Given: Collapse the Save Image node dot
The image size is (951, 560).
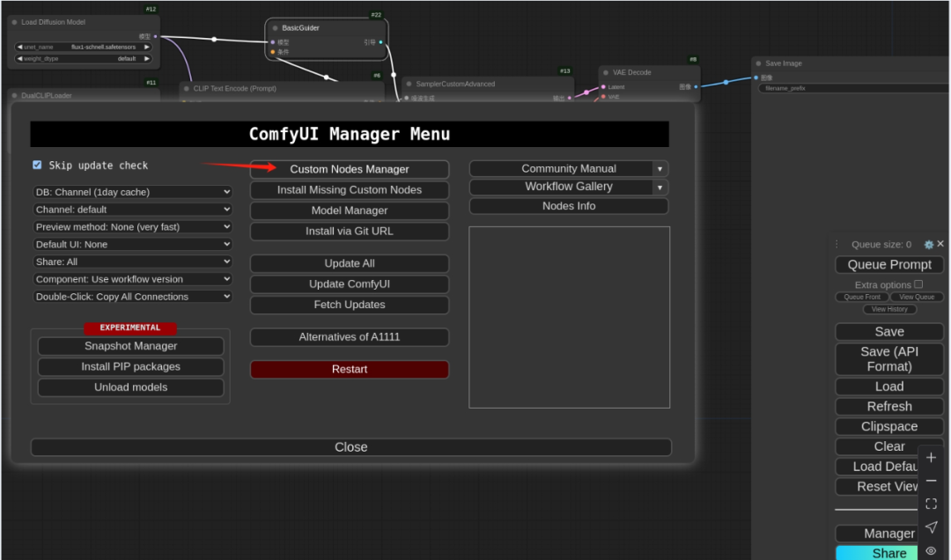Looking at the screenshot, I should 759,63.
